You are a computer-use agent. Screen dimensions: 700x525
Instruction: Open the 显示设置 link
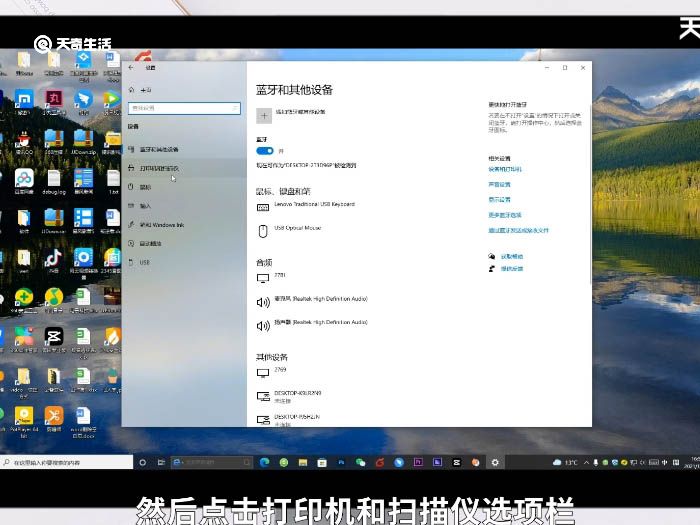pos(499,200)
